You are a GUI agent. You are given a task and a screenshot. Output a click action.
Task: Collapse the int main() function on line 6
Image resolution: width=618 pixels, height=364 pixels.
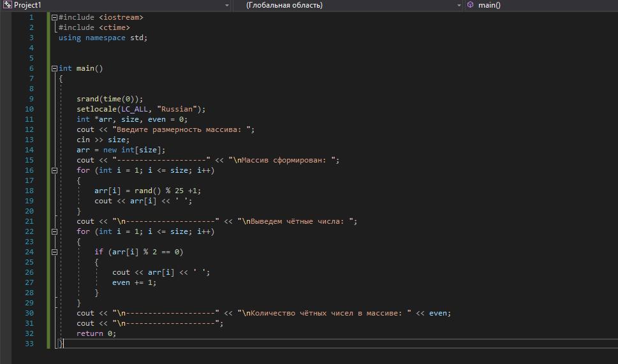coord(54,69)
